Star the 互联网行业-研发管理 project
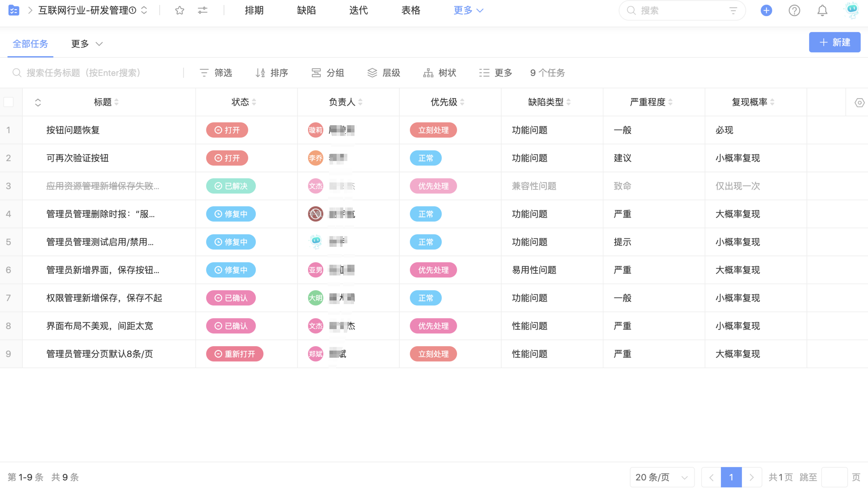 [x=180, y=10]
